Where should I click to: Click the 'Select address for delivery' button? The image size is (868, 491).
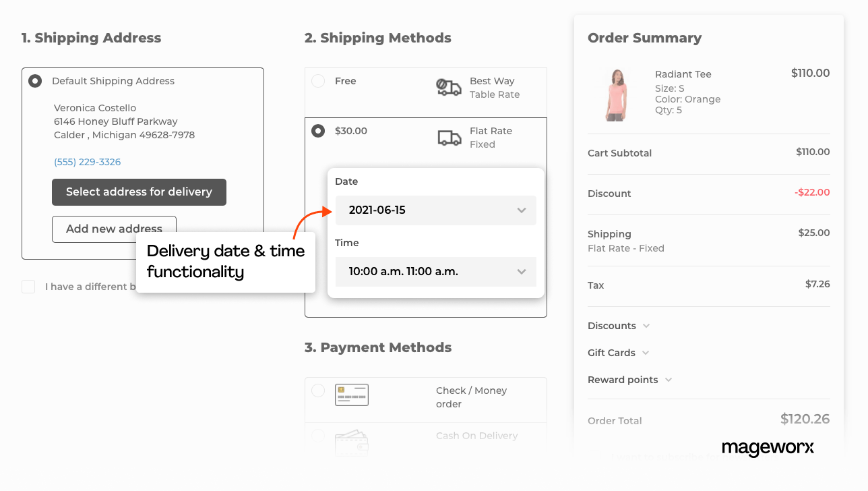(139, 192)
